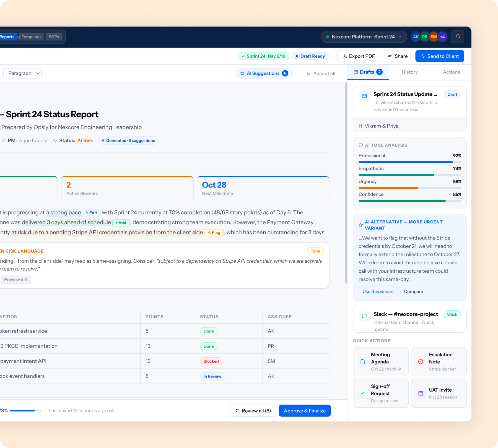The height and width of the screenshot is (448, 498).
Task: Click Add on delivered ahead suggestion
Action: 121,223
